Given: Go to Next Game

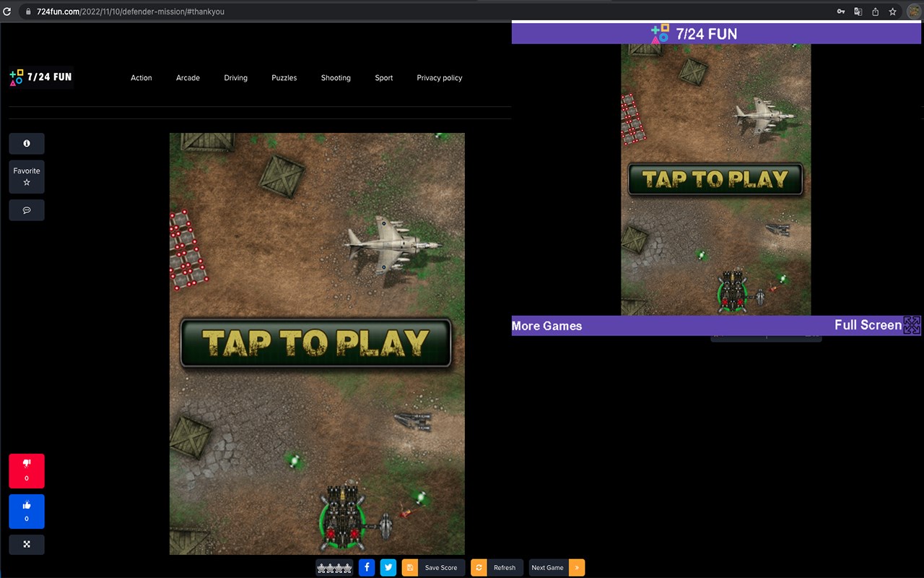Looking at the screenshot, I should (557, 568).
